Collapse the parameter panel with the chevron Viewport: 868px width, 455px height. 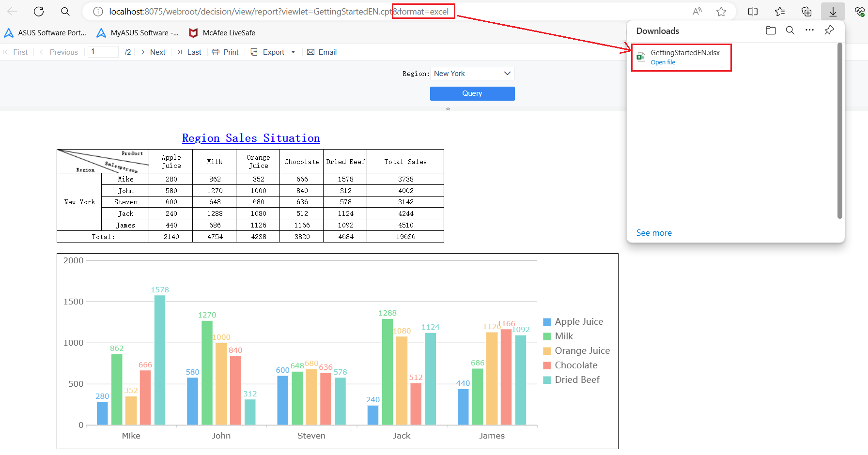(448, 109)
